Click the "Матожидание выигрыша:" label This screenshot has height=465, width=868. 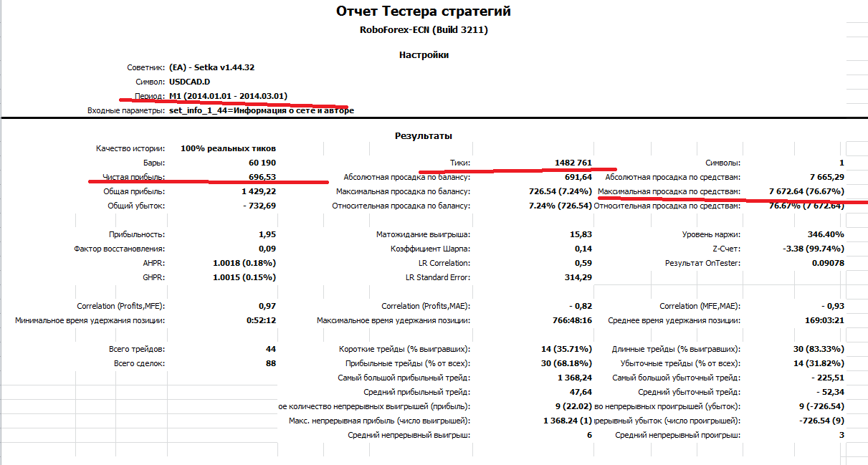424,234
